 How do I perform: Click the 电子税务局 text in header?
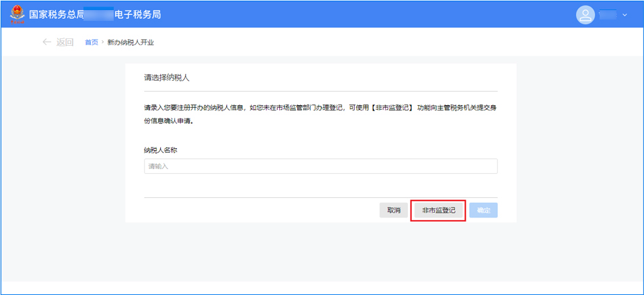pyautogui.click(x=137, y=14)
